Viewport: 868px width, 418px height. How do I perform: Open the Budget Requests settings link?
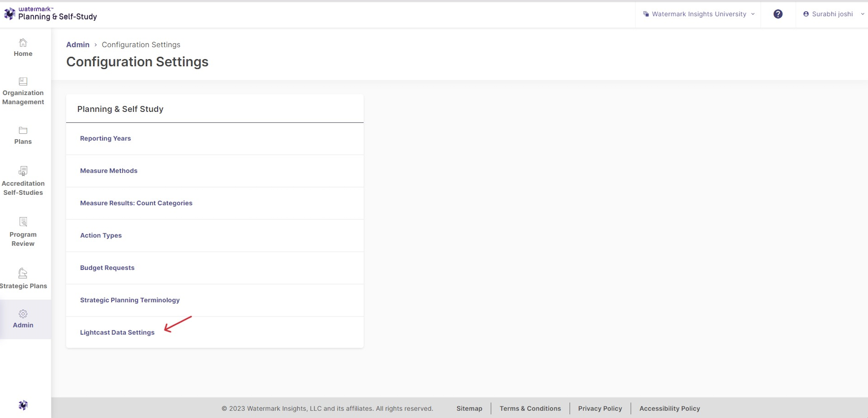107,268
